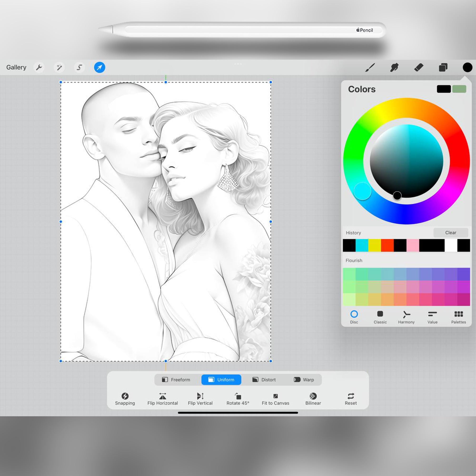
Task: Activate the Transform arrow tool
Action: coord(99,67)
